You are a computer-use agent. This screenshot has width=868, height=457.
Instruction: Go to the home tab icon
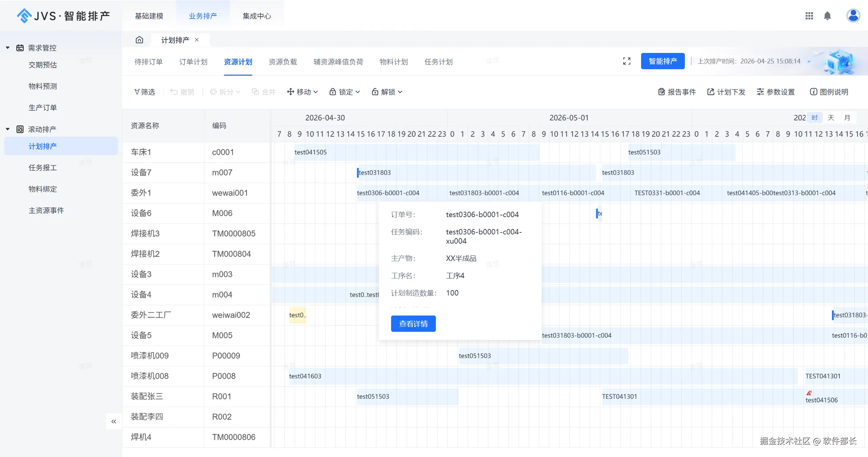[x=139, y=40]
